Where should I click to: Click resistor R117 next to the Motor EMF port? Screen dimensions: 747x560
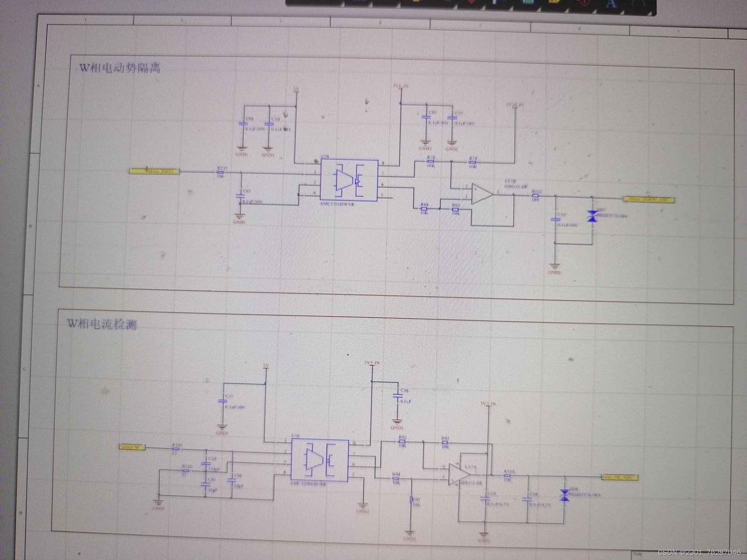(221, 172)
